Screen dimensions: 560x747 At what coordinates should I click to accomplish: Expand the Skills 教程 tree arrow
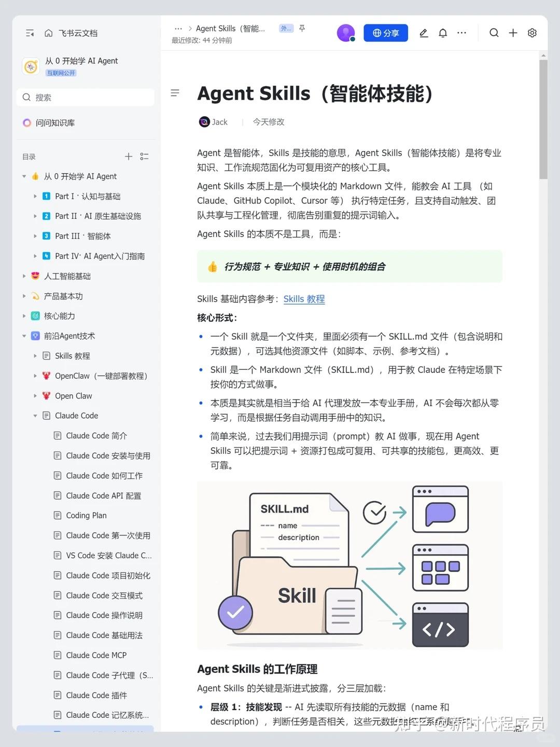[x=35, y=356]
